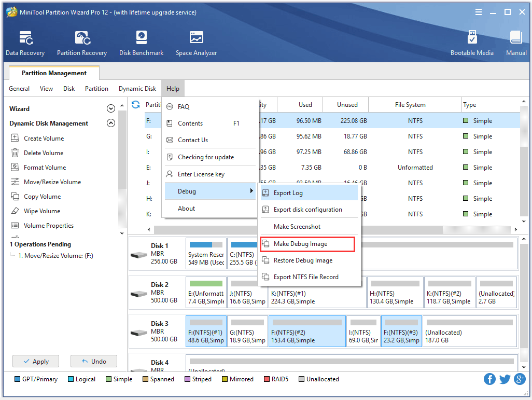Click the refresh icon beside Partition column
This screenshot has width=532, height=400.
[136, 105]
